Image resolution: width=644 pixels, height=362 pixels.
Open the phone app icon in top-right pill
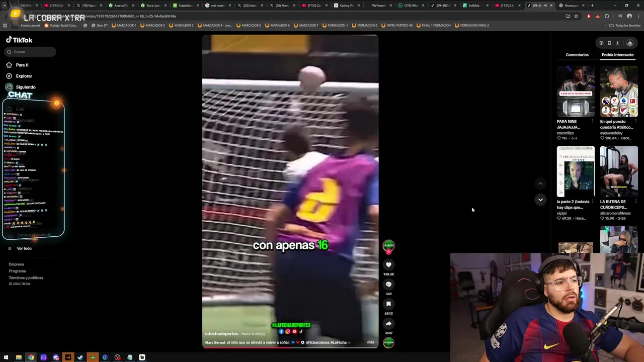click(609, 43)
